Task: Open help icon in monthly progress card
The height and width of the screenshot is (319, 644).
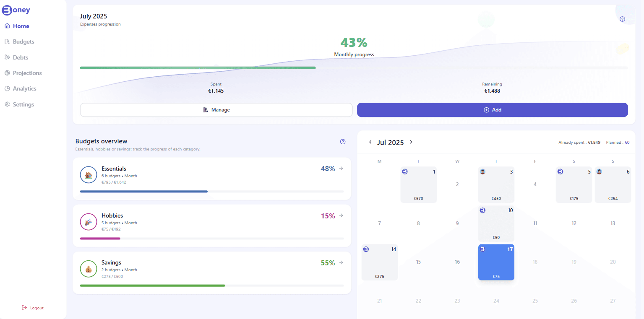Action: [622, 19]
